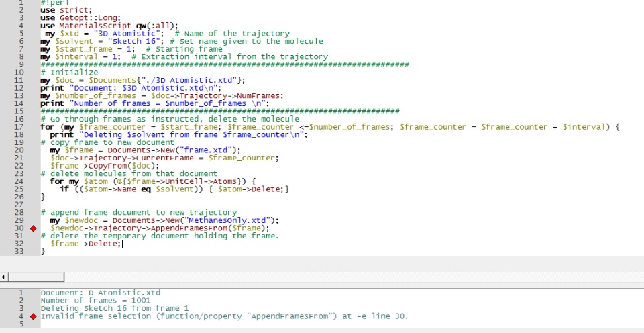644x333 pixels.
Task: Click the 'for (my $frame_counter' loop header
Action: (x=330, y=127)
